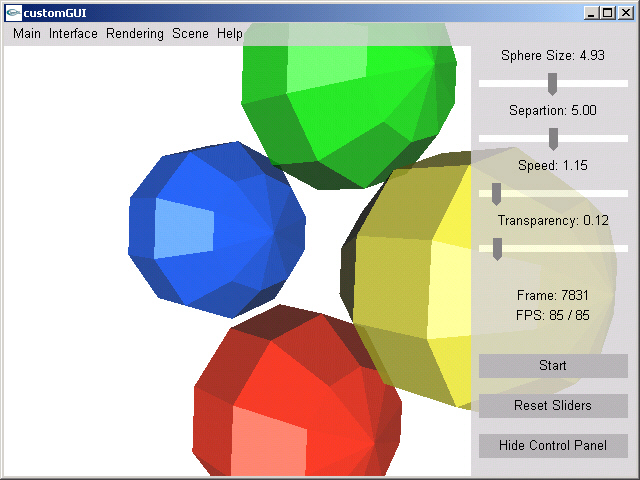Open the Help menu

pos(230,33)
